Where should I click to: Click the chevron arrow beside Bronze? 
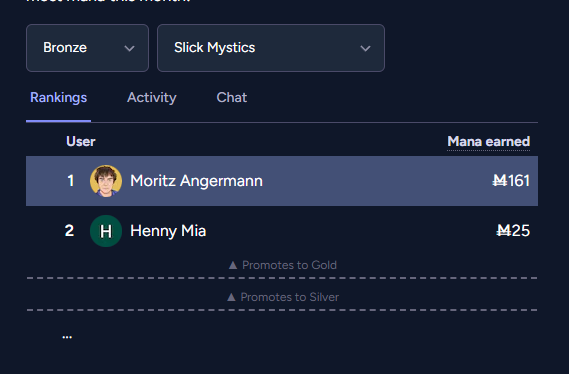(x=130, y=48)
